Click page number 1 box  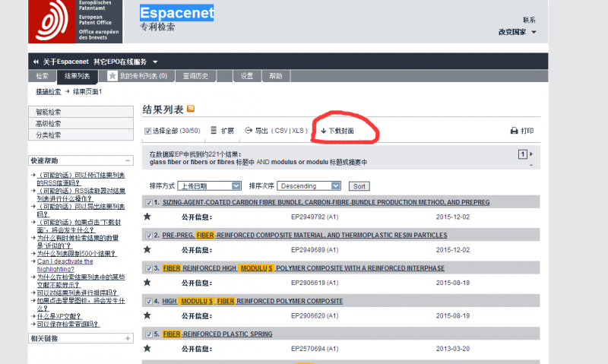[522, 154]
